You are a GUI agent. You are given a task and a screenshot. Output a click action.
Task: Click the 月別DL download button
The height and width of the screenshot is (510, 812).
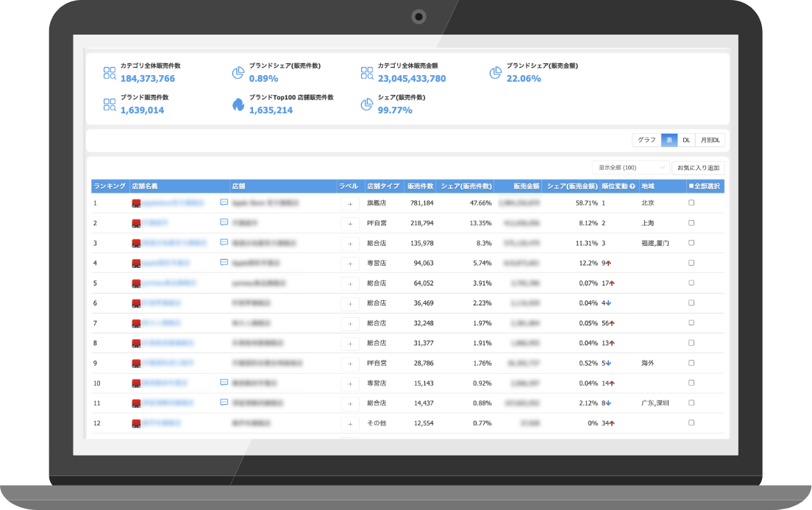point(710,140)
